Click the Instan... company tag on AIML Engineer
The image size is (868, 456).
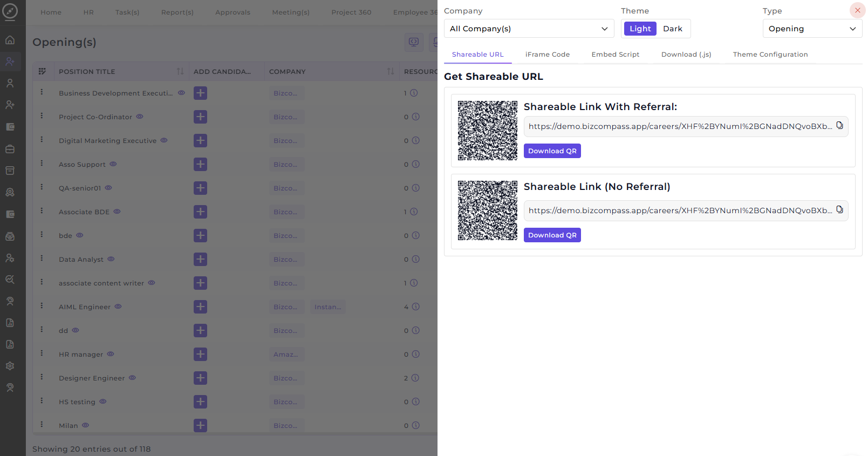(328, 307)
